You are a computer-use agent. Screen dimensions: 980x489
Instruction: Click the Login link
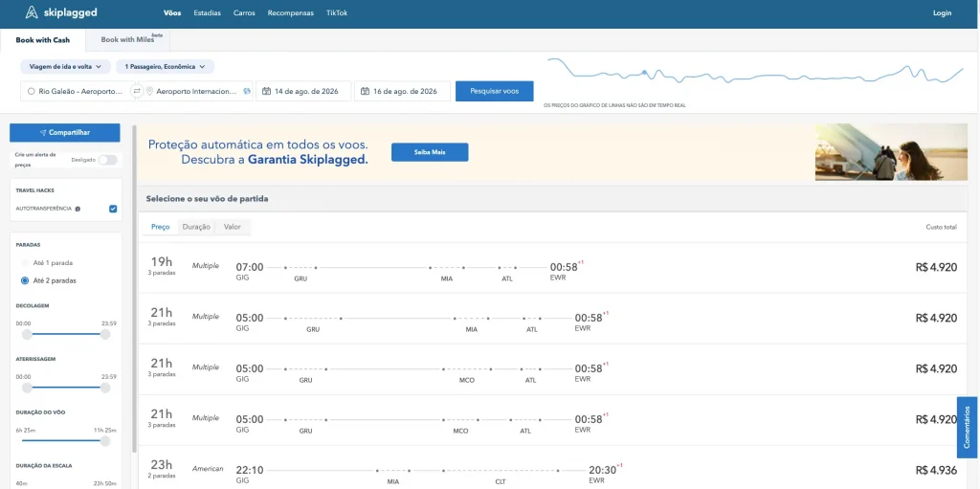click(942, 13)
